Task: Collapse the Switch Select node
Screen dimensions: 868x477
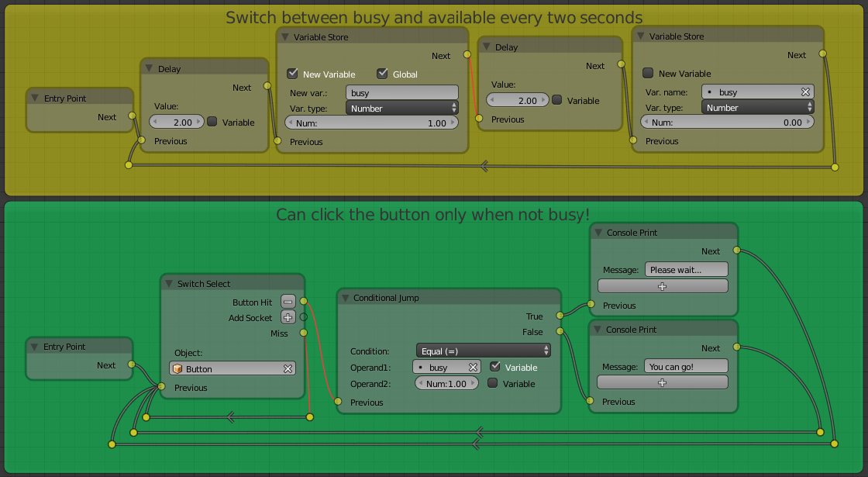Action: 168,284
